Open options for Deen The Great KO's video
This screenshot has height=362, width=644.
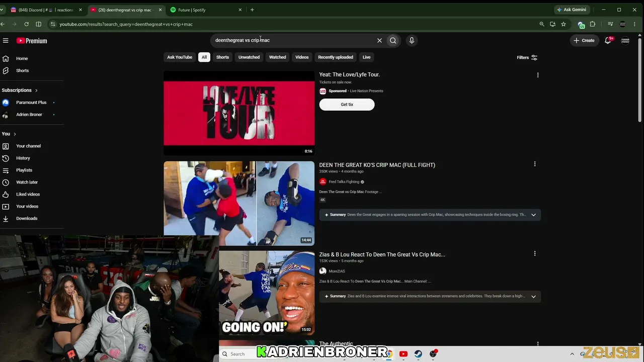pos(535,164)
